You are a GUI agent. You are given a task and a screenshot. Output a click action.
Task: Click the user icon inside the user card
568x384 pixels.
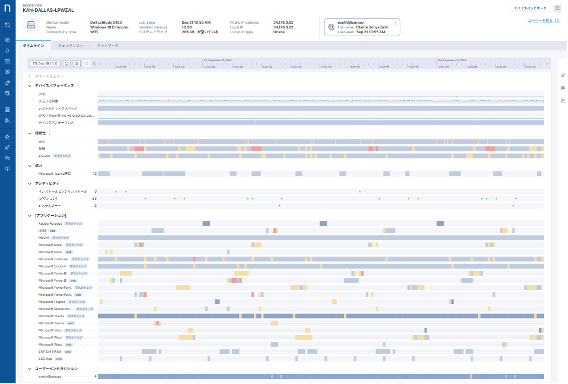point(331,27)
